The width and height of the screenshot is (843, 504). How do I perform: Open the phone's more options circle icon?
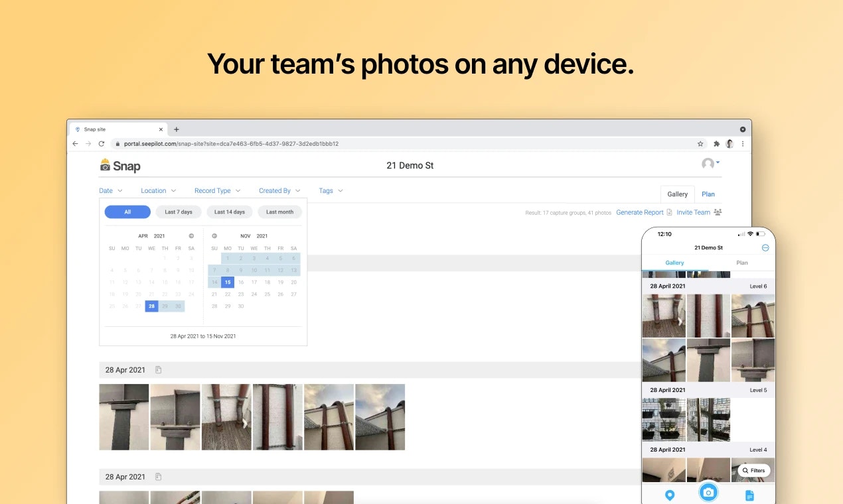point(765,247)
